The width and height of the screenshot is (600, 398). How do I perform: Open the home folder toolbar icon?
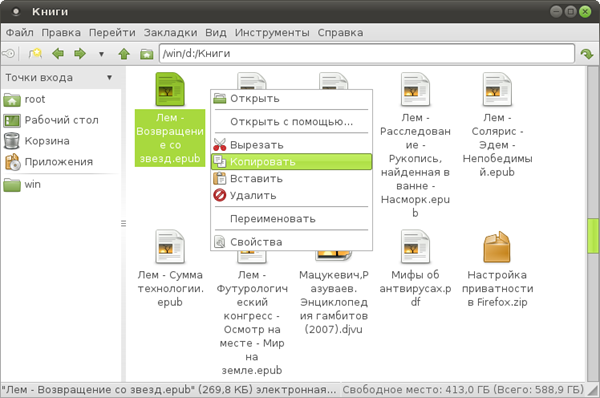(x=146, y=54)
